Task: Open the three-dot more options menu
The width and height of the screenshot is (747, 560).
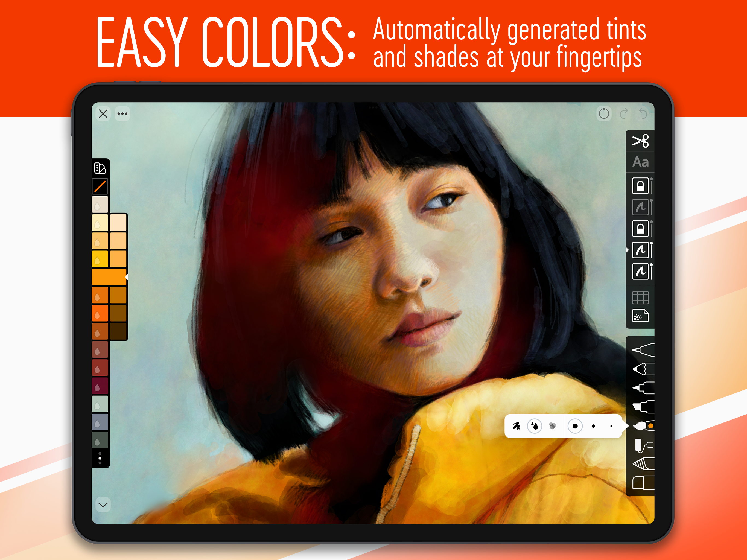Action: (122, 113)
